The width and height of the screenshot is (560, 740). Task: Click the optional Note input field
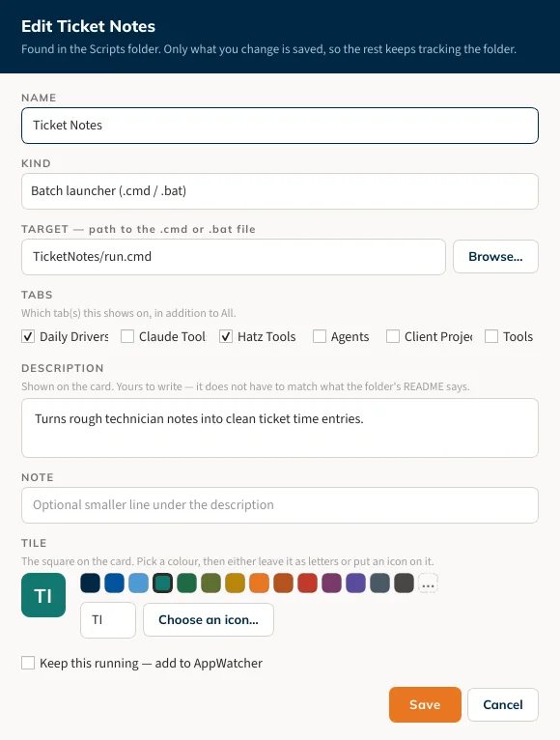tap(280, 505)
